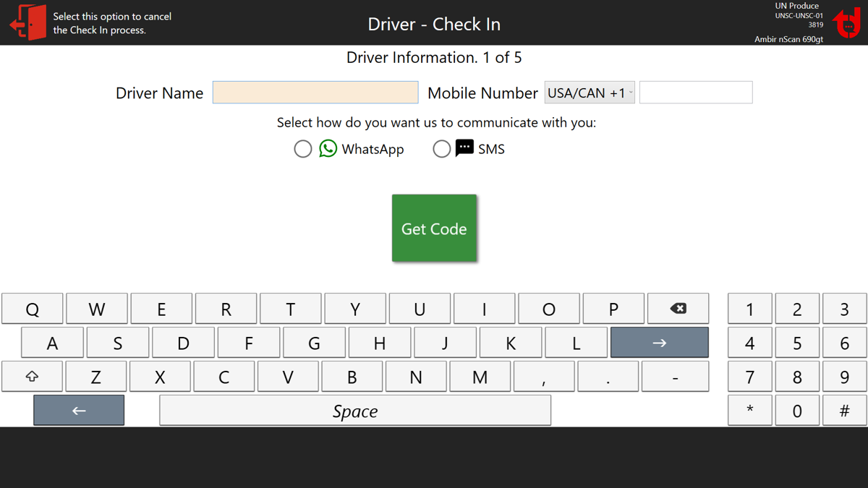Click 'Driver Information. 1 of 5' heading
The image size is (868, 488).
[434, 57]
